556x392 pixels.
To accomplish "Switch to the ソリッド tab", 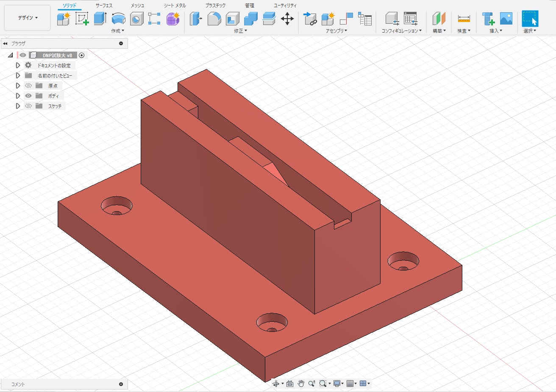I will (69, 6).
